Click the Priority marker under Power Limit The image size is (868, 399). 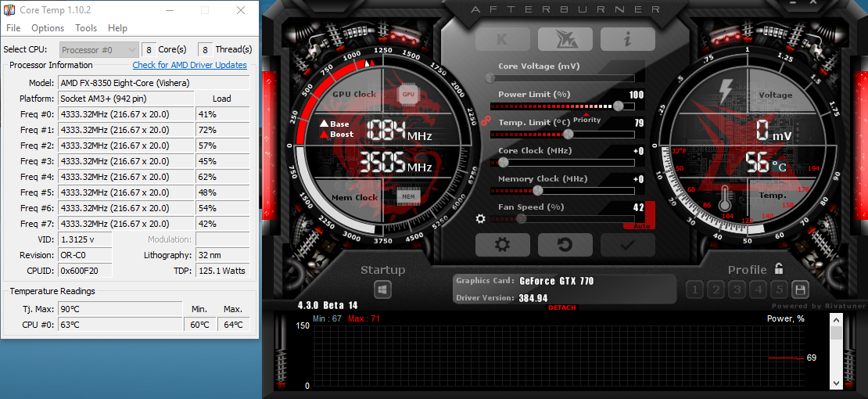586,119
